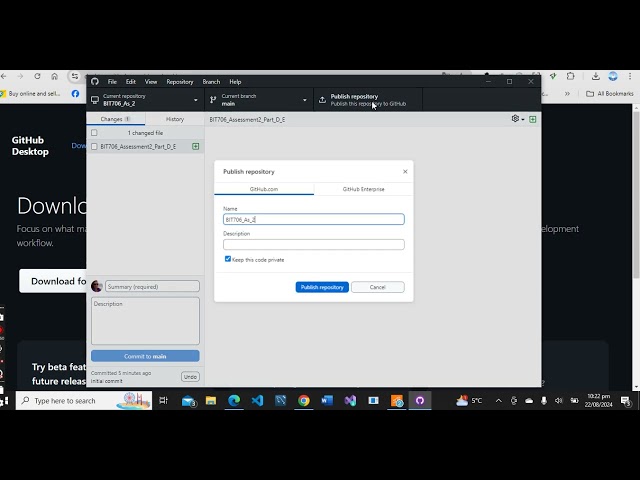Click the taskbar clock showing 10:22 pm
The image size is (640, 480).
click(598, 400)
